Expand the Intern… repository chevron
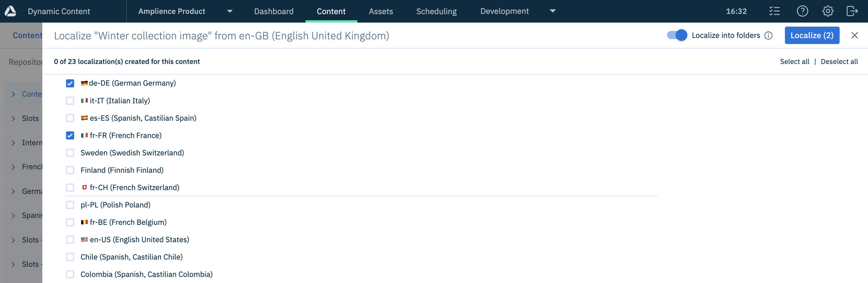 pyautogui.click(x=13, y=143)
